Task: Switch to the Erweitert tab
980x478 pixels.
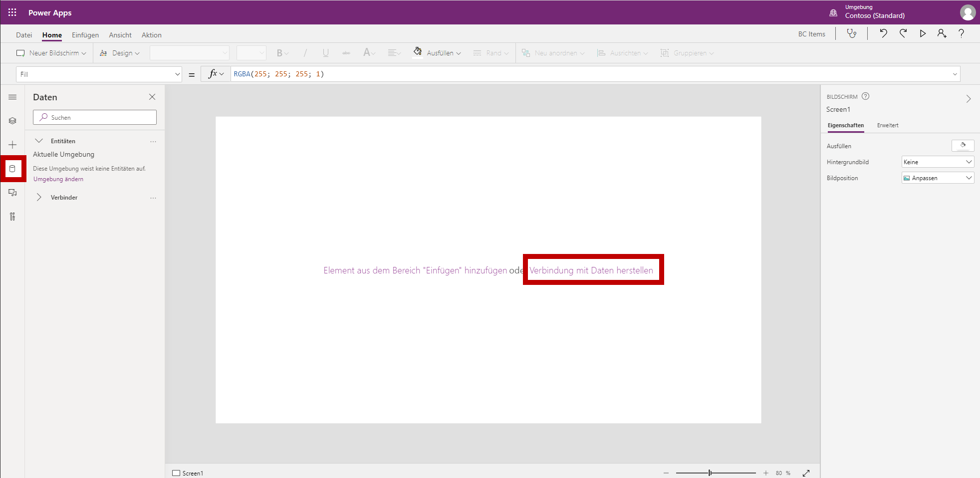Action: [888, 125]
